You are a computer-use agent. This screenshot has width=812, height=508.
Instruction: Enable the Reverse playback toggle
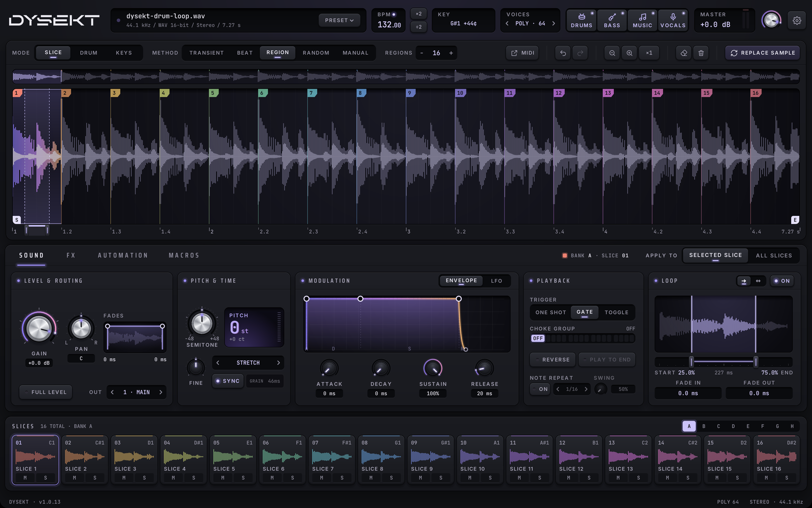coord(553,360)
